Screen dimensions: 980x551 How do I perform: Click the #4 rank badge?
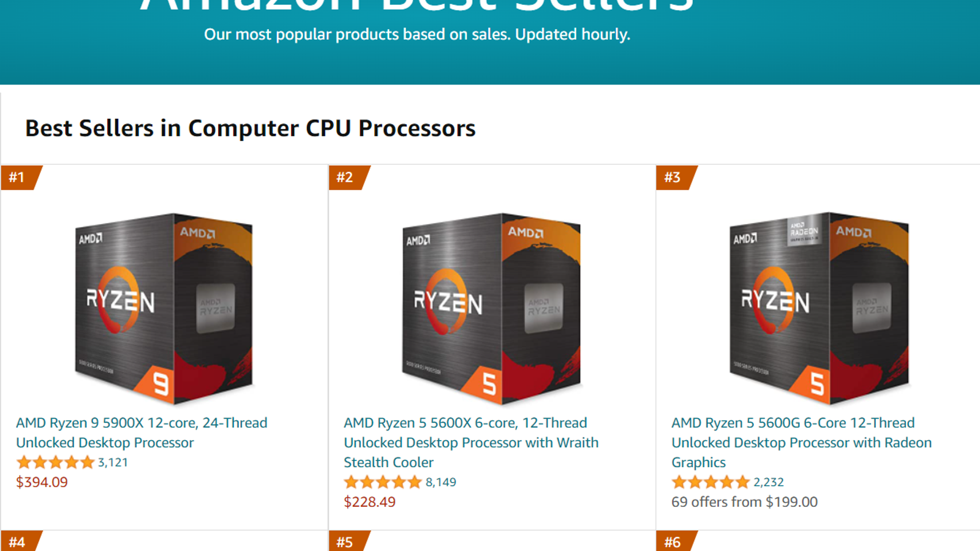click(x=17, y=542)
